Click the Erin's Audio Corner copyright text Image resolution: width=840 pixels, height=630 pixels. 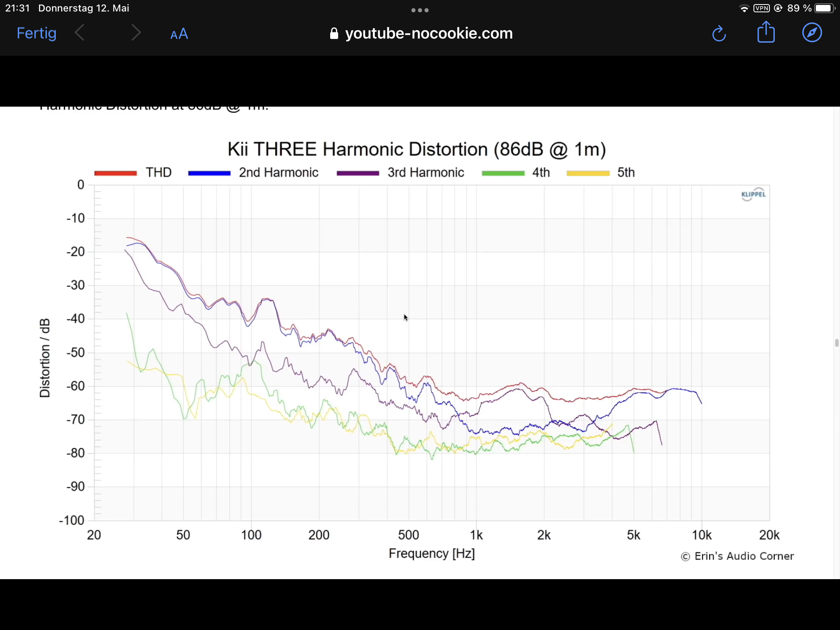737,556
